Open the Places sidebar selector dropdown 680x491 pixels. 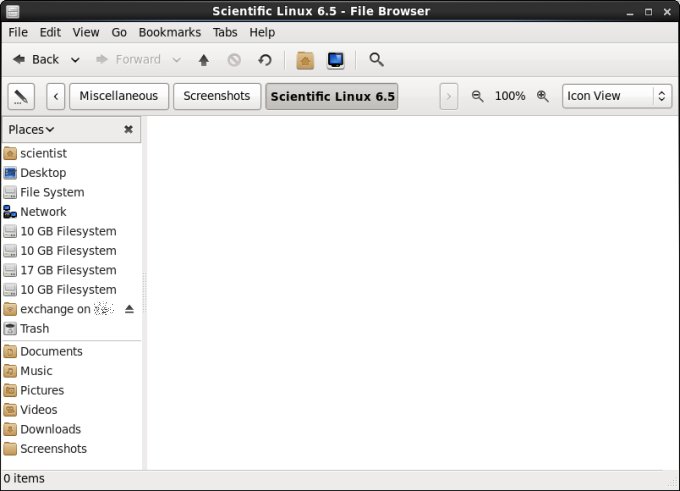[31, 130]
